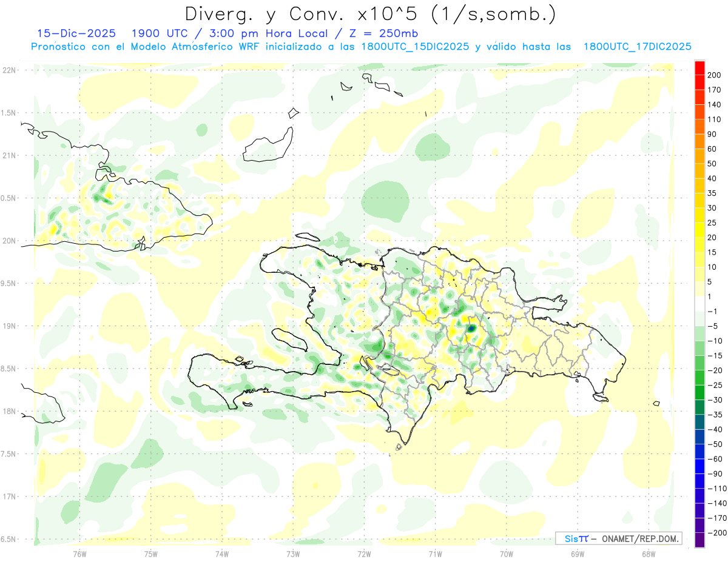Click the 17N latitude label

point(9,497)
